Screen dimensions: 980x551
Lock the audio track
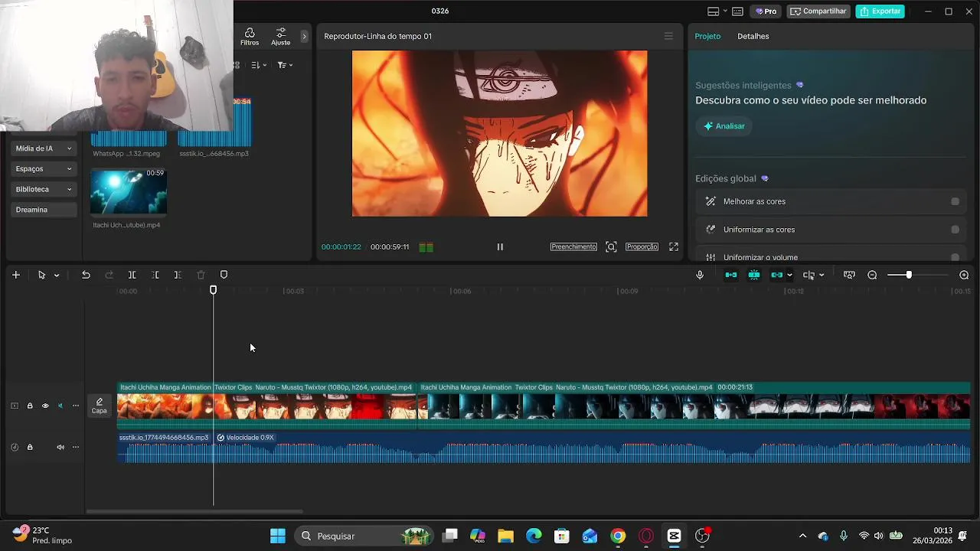[30, 447]
